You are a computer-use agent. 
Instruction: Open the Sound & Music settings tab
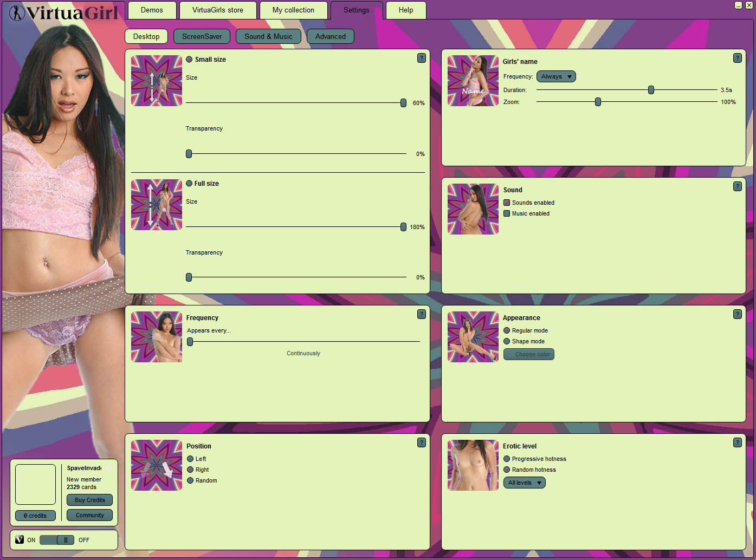(268, 36)
